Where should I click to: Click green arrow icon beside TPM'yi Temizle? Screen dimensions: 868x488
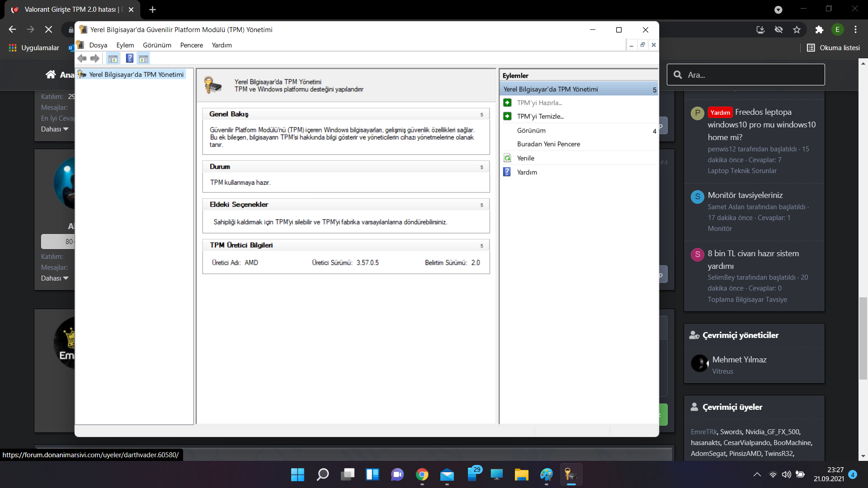point(507,116)
